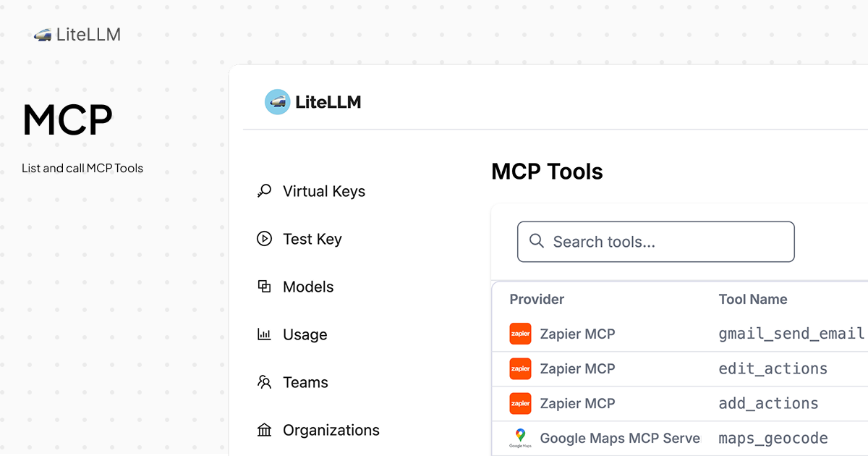Viewport: 868px width, 456px height.
Task: Click the gmail_send_email tool name
Action: point(791,334)
